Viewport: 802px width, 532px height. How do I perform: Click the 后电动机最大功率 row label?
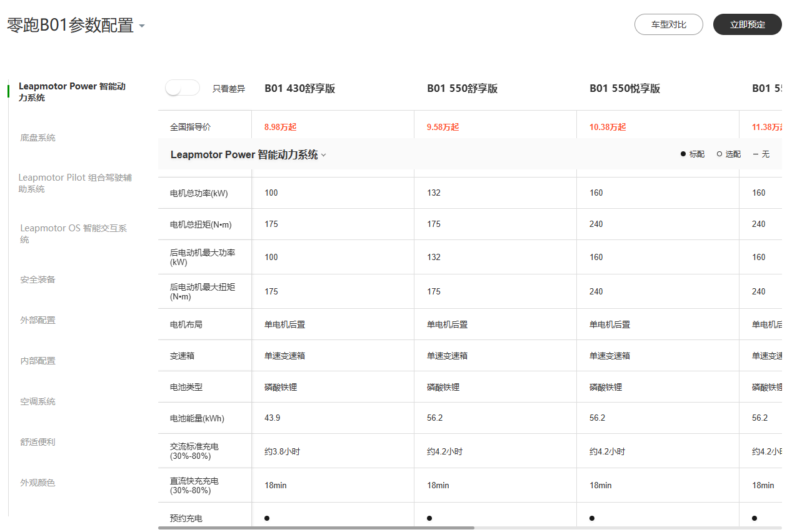[x=203, y=257]
